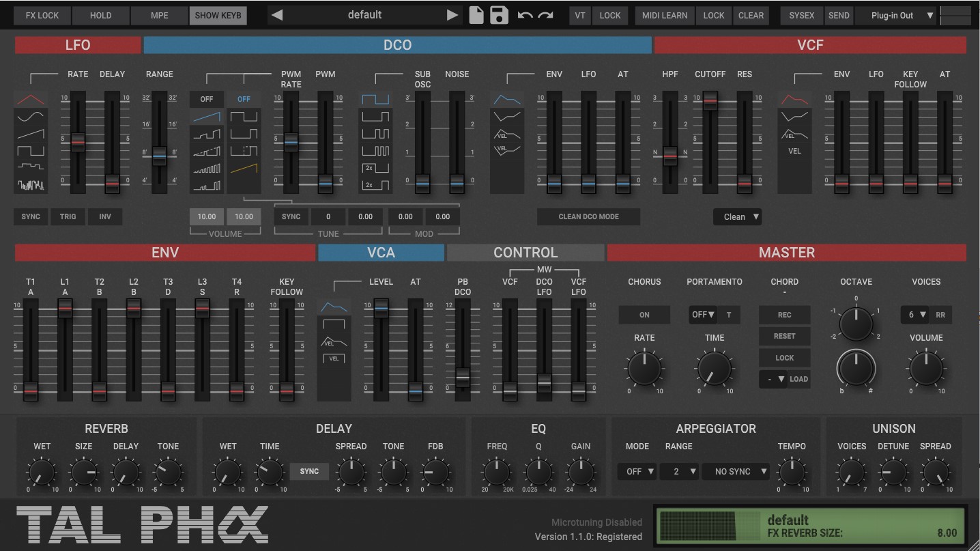Hide the keyboard with SHOW KEYB

tap(218, 16)
